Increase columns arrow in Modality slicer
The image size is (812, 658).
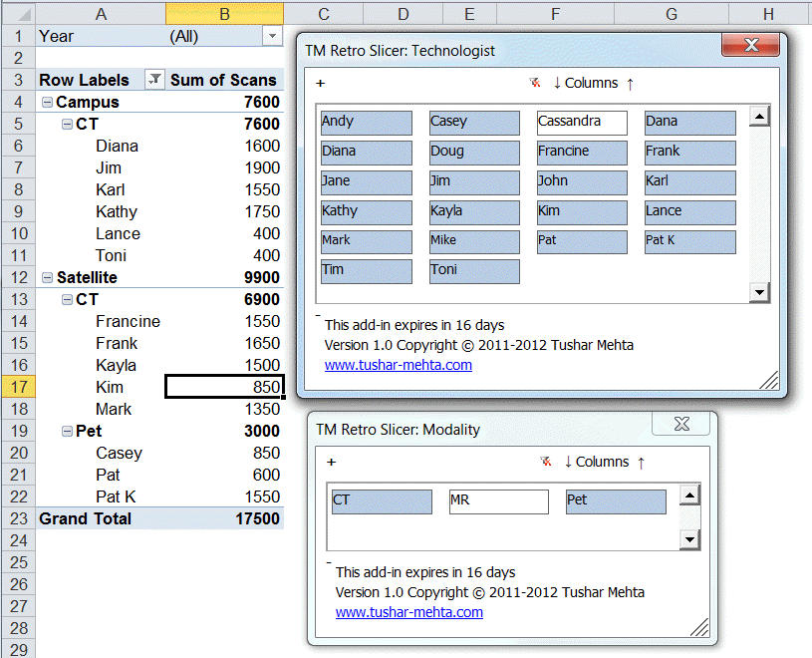641,462
